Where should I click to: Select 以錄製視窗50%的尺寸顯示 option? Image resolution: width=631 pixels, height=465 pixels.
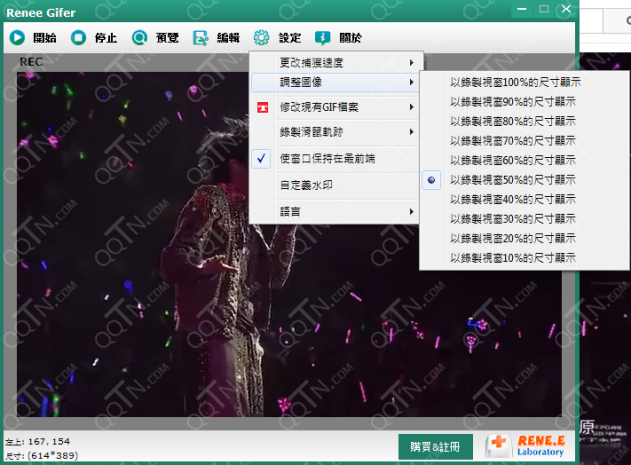point(513,180)
